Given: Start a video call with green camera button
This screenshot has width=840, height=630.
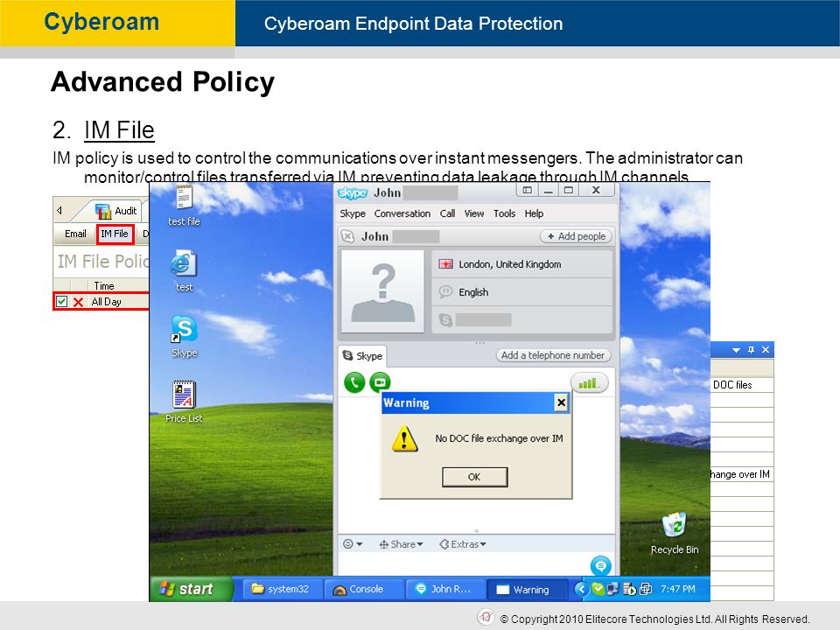Looking at the screenshot, I should (x=381, y=382).
